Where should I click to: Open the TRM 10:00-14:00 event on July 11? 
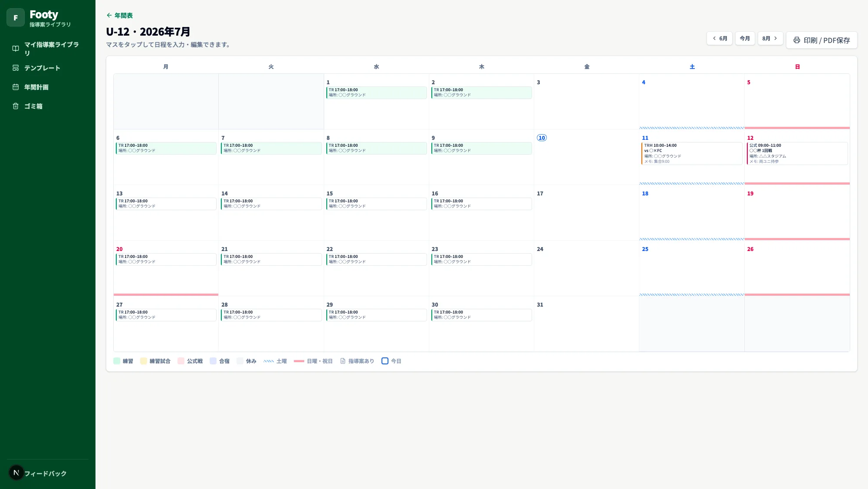click(x=692, y=153)
